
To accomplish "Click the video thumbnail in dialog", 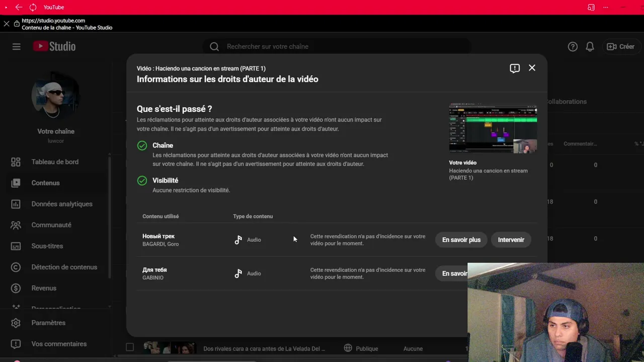I will (x=493, y=128).
